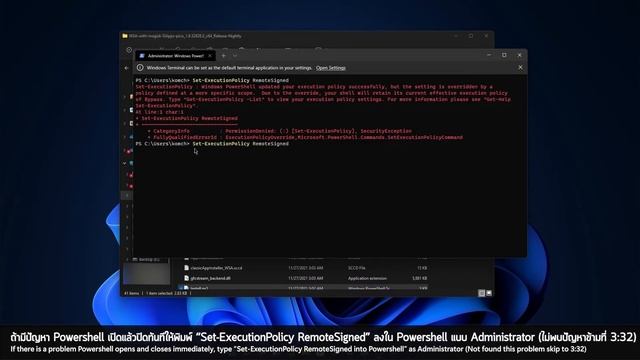Viewport: 640px width, 360px height.
Task: Click the red 'At line:1 char:1' line
Action: click(160, 112)
